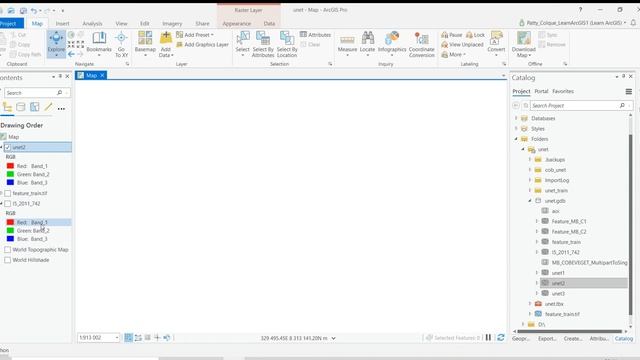Switch Contents to List By Data Source

pyautogui.click(x=21, y=107)
